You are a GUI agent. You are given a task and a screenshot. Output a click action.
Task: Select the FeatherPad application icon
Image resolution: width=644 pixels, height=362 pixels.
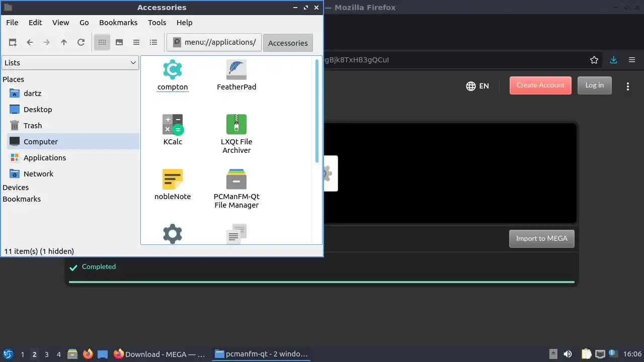click(x=236, y=75)
